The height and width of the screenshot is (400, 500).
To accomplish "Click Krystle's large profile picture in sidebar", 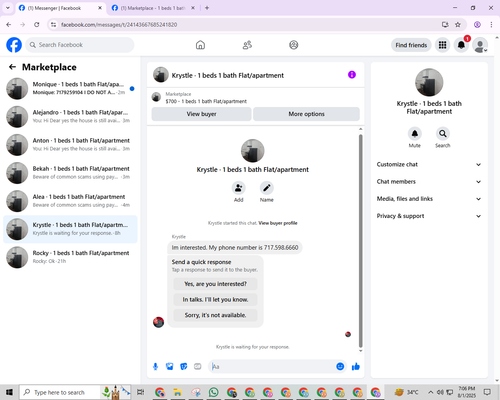I will [x=429, y=82].
